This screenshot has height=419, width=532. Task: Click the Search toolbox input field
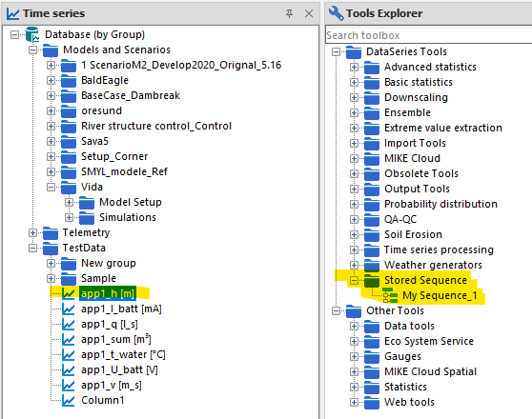pos(428,35)
